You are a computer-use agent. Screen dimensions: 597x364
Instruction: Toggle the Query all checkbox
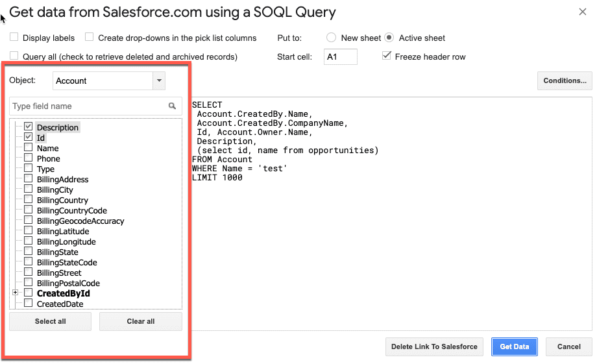tap(14, 56)
